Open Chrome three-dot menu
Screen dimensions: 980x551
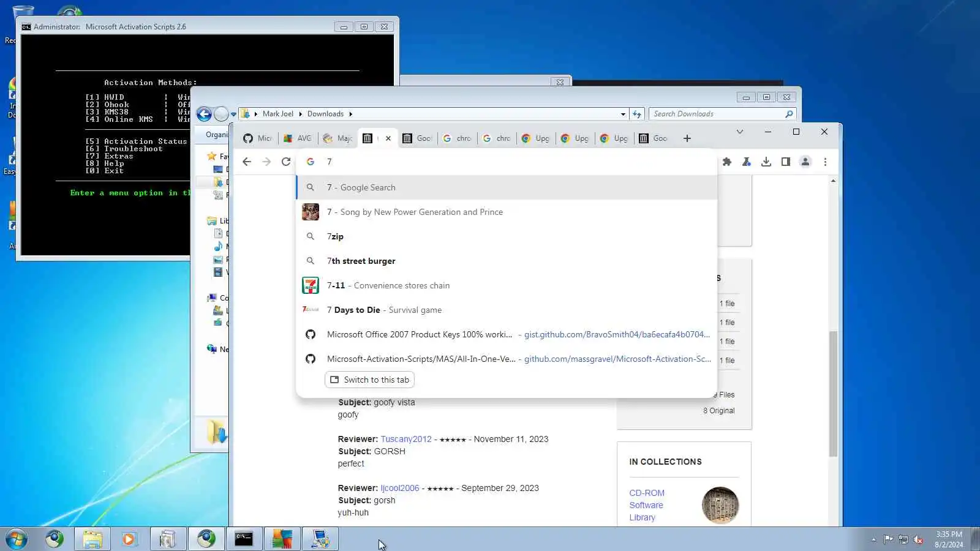tap(825, 162)
